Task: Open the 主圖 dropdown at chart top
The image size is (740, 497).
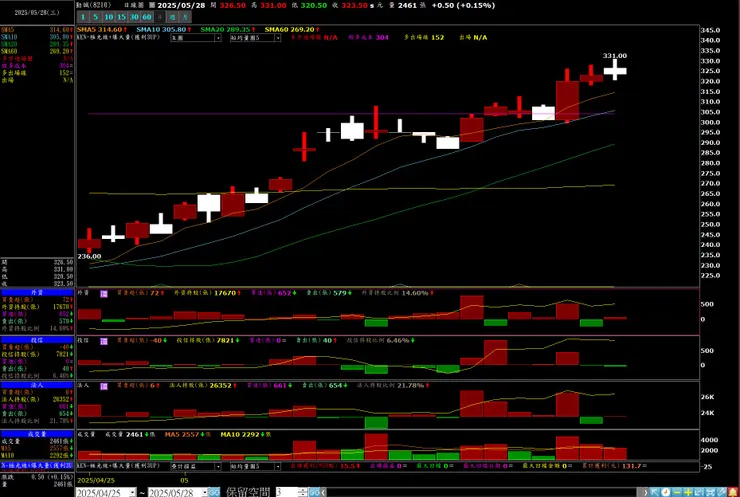Action: point(196,38)
